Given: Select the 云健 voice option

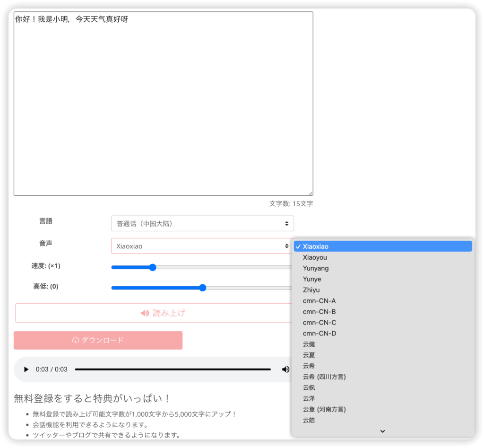Looking at the screenshot, I should (309, 344).
